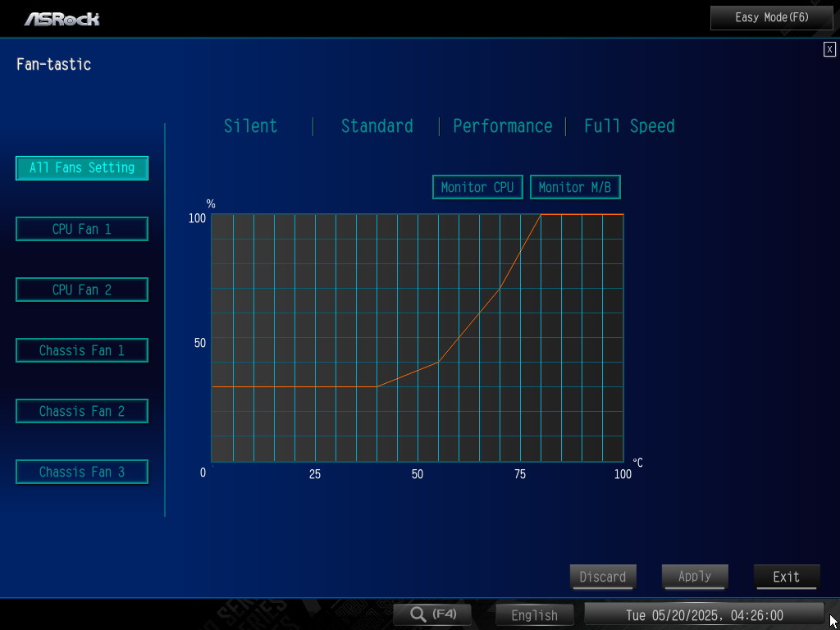The image size is (840, 630).
Task: Switch to Performance fan preset
Action: pyautogui.click(x=503, y=126)
